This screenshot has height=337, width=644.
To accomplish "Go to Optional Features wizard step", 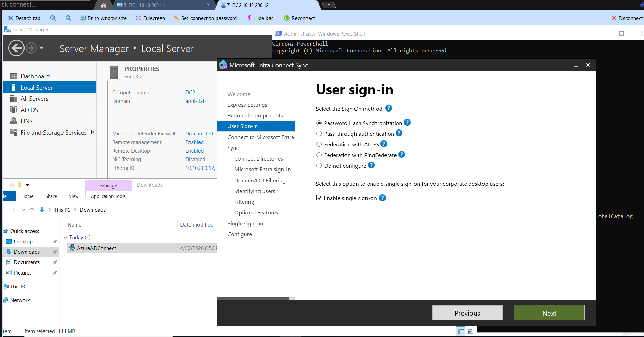I will (256, 213).
